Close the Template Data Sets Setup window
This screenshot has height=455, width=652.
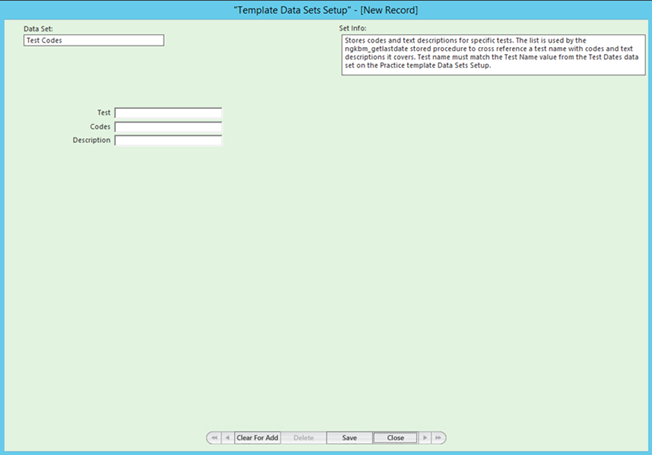tap(395, 438)
